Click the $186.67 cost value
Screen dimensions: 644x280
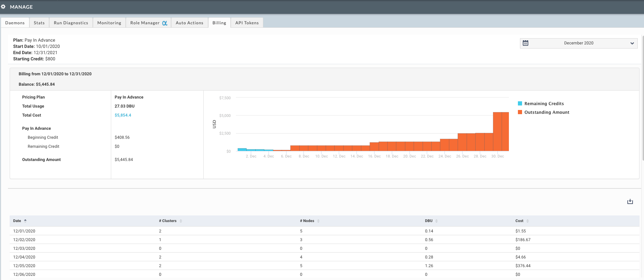(x=523, y=240)
